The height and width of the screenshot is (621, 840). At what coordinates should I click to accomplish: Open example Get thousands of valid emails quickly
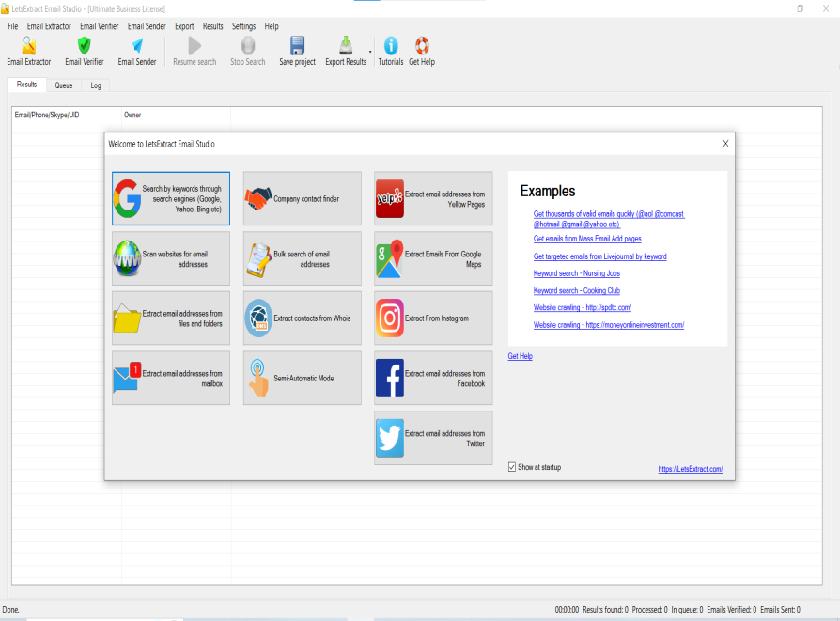pyautogui.click(x=609, y=219)
